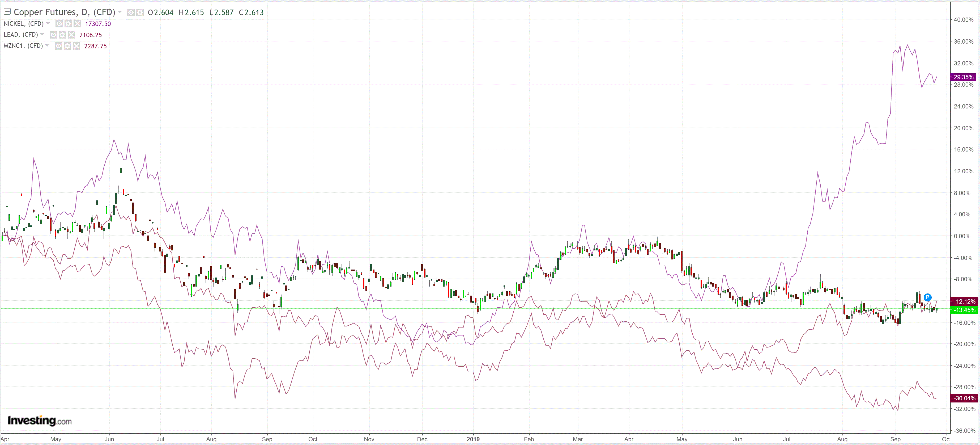Remove the MZNC1 comparison series
This screenshot has width=980, height=445.
(76, 46)
